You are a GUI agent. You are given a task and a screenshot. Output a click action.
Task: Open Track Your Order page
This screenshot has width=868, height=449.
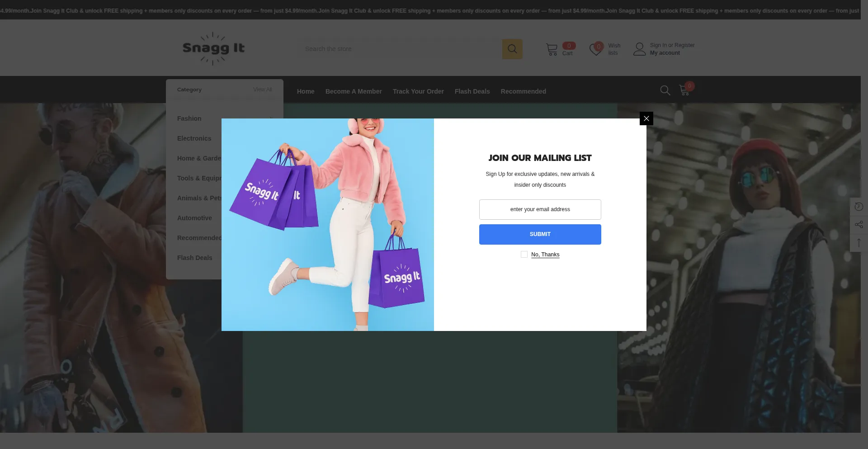[418, 91]
